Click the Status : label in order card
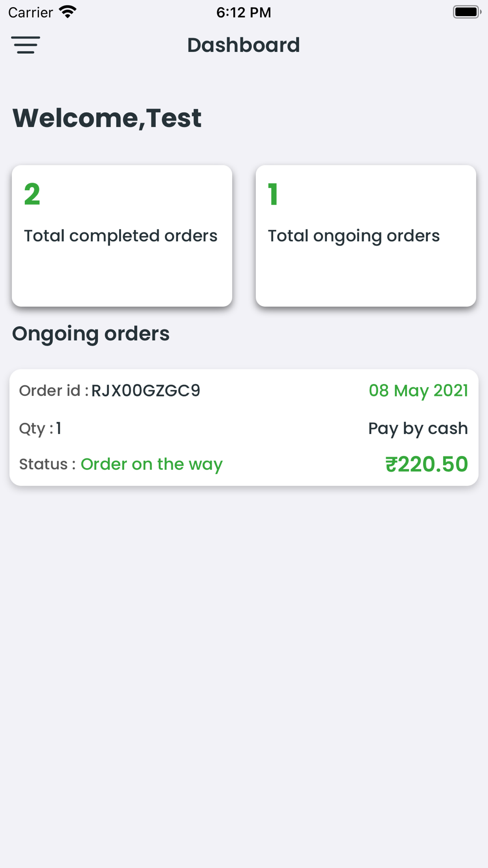 coord(47,464)
